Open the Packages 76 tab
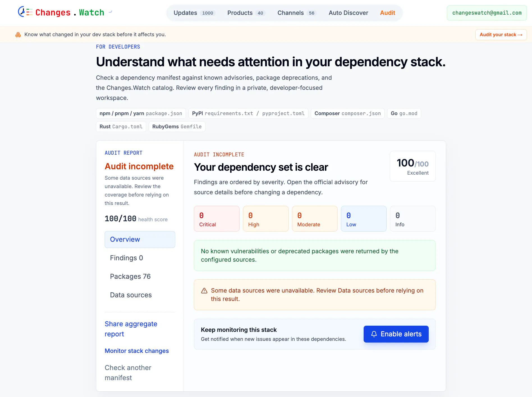 pos(140,277)
